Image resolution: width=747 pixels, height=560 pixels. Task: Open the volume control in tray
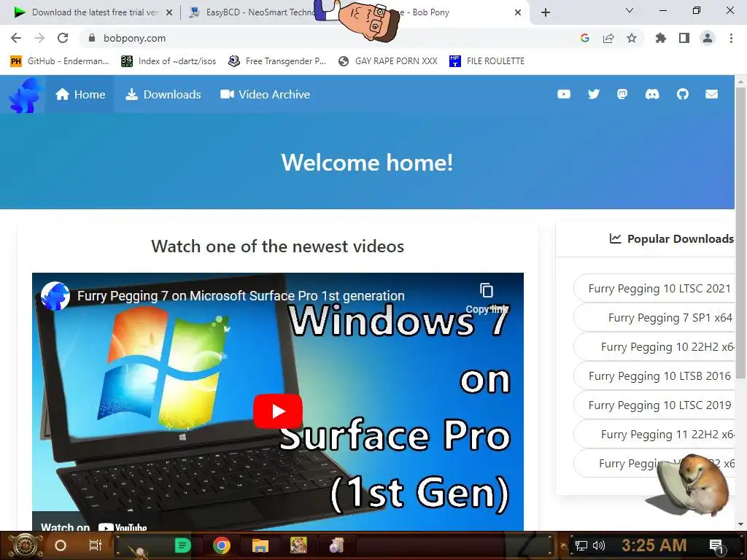pyautogui.click(x=598, y=545)
